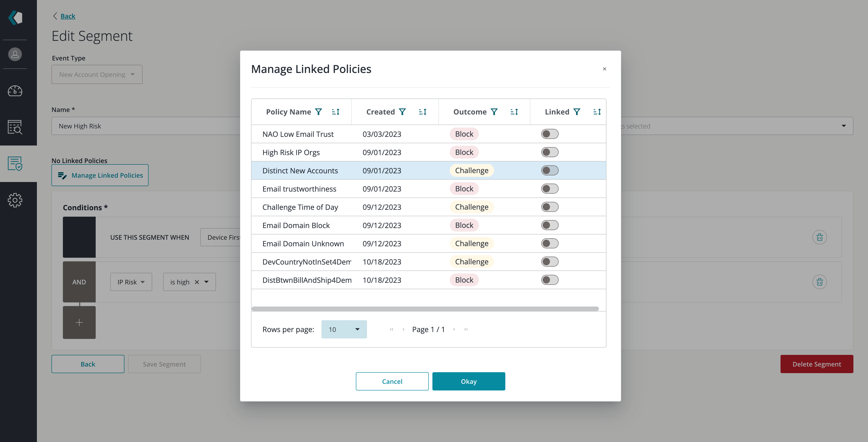
Task: Click the table horizontal scrollbar
Action: 425,309
